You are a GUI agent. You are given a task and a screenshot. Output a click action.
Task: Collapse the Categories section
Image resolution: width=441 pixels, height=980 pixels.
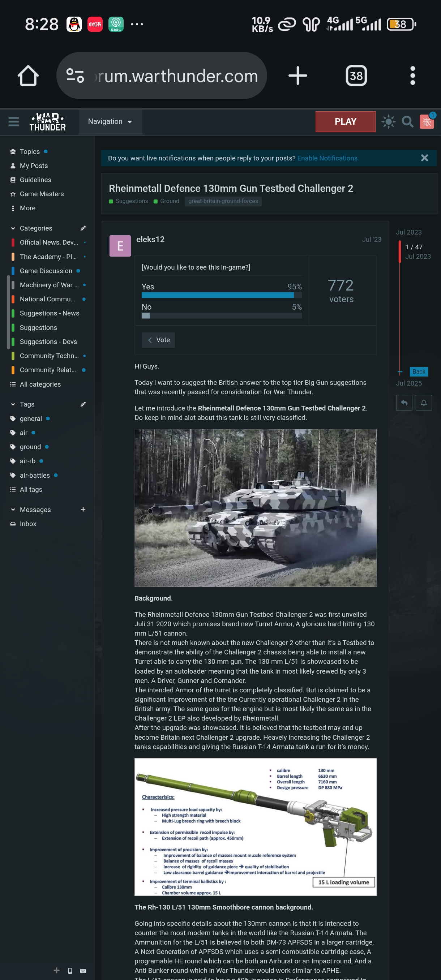[x=13, y=228]
